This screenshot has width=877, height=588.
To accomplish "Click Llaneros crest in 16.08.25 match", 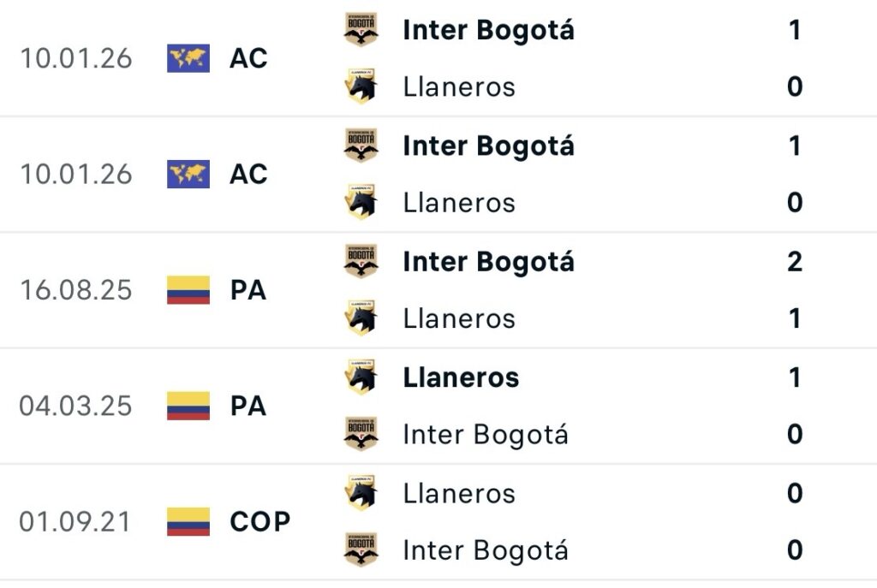I will point(361,318).
